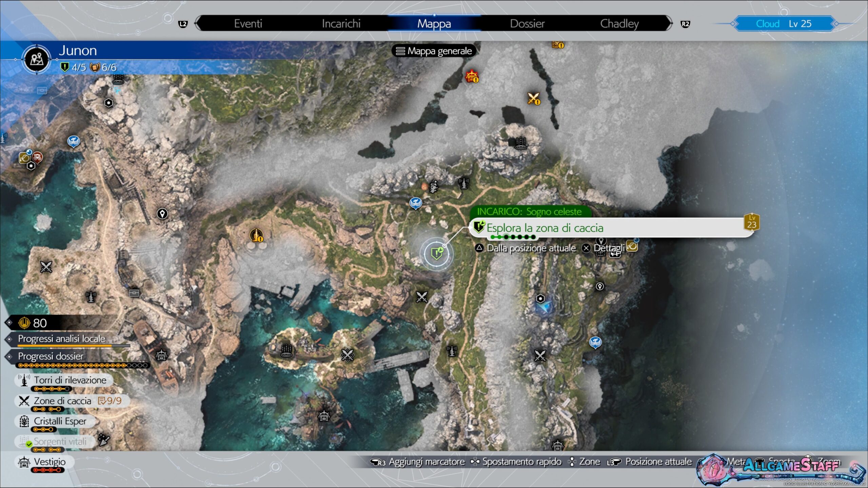The height and width of the screenshot is (488, 868).
Task: Click the 6/6 counter under Junon
Action: click(x=104, y=67)
